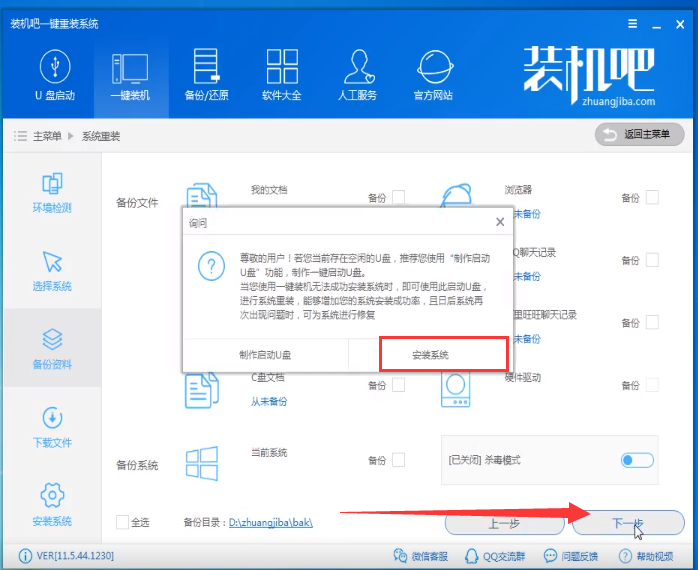The height and width of the screenshot is (570, 698).
Task: Close the 询问 dialog
Action: (500, 222)
